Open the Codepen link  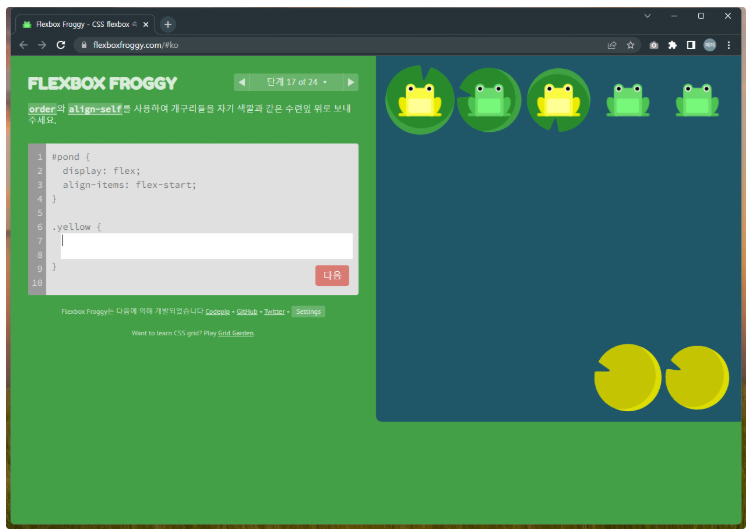pos(217,312)
